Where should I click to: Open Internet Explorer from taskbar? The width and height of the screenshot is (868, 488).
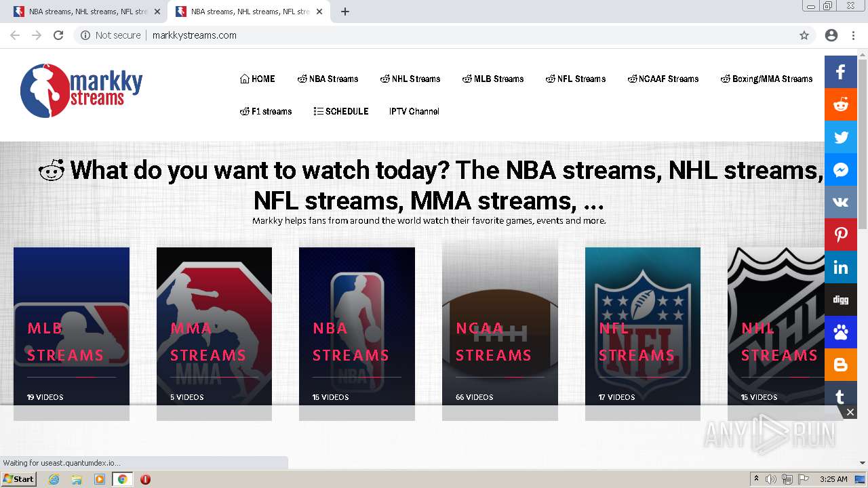coord(54,479)
